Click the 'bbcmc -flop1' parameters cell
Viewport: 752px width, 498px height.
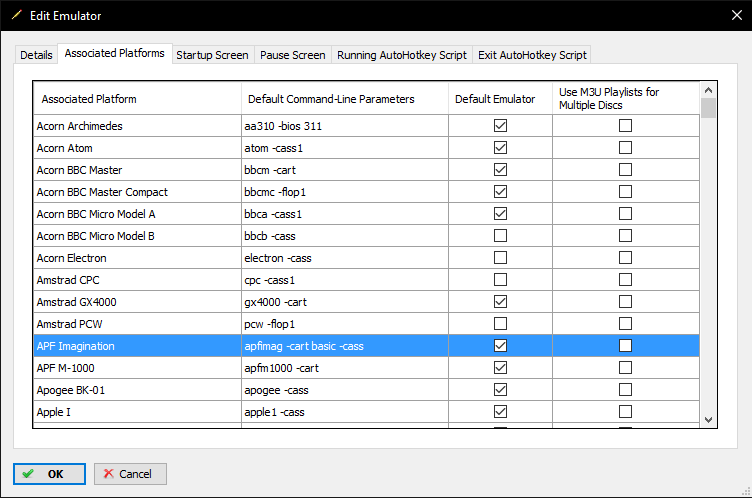click(x=345, y=192)
